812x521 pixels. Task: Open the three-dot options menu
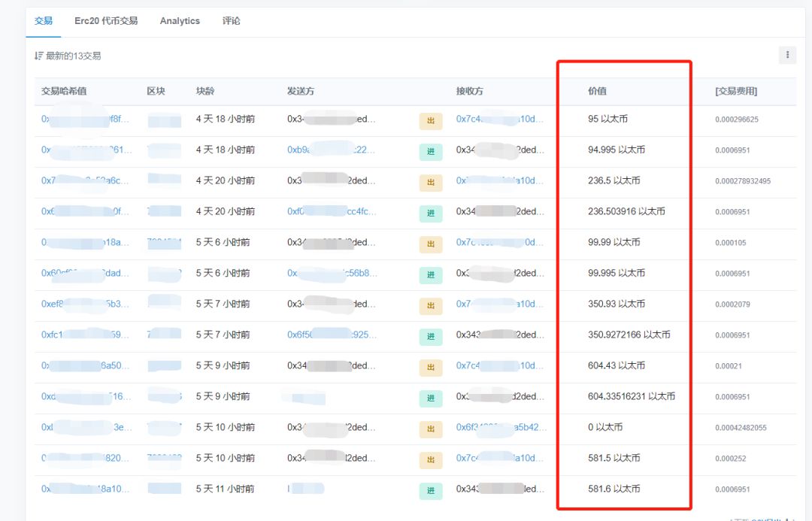pos(787,55)
